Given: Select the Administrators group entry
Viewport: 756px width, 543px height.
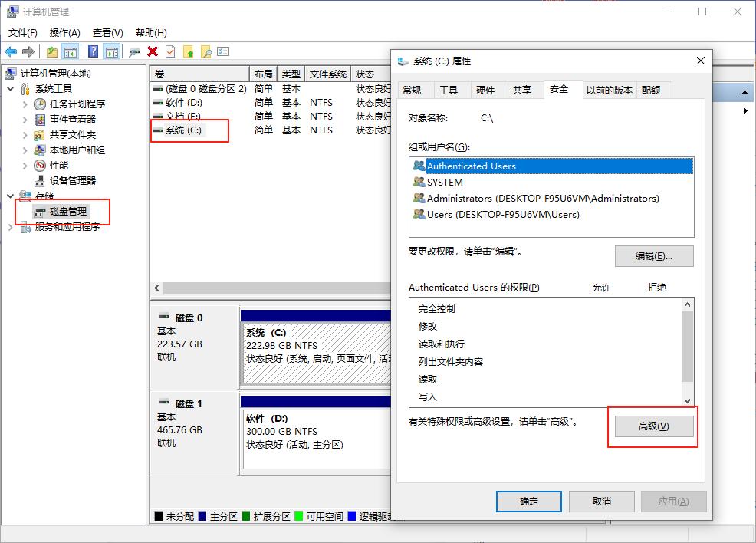Looking at the screenshot, I should pyautogui.click(x=551, y=198).
